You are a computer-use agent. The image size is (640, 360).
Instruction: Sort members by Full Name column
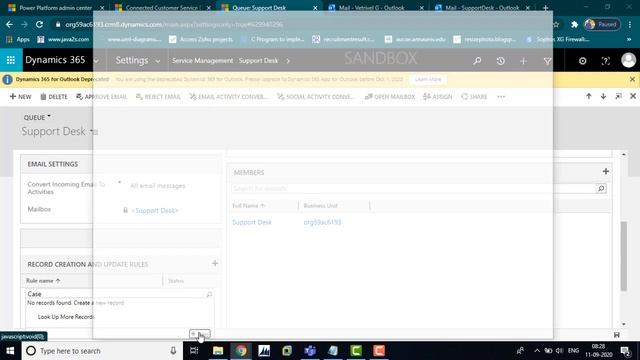point(249,206)
